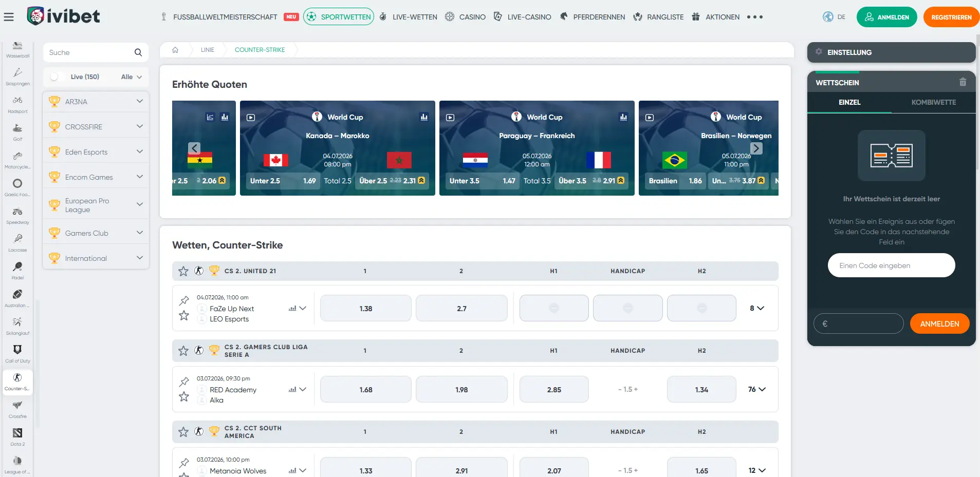Switch to the Einzel tab
The image size is (980, 477).
(849, 102)
